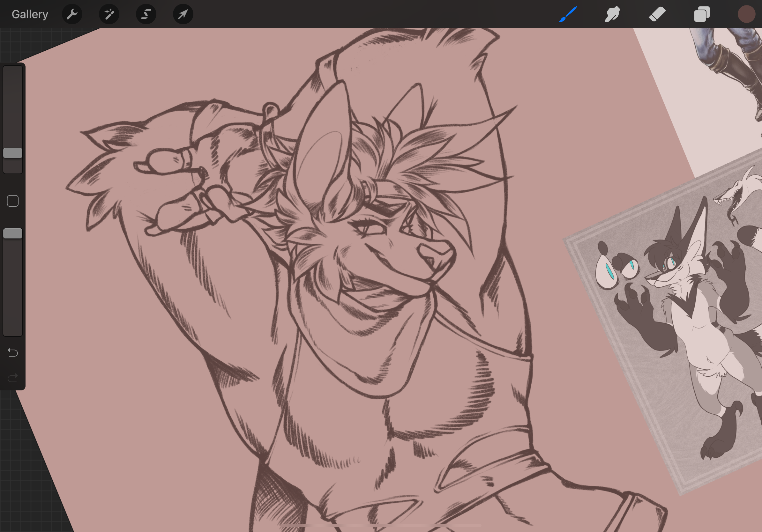Click the brush opacity slider handle

[x=13, y=233]
